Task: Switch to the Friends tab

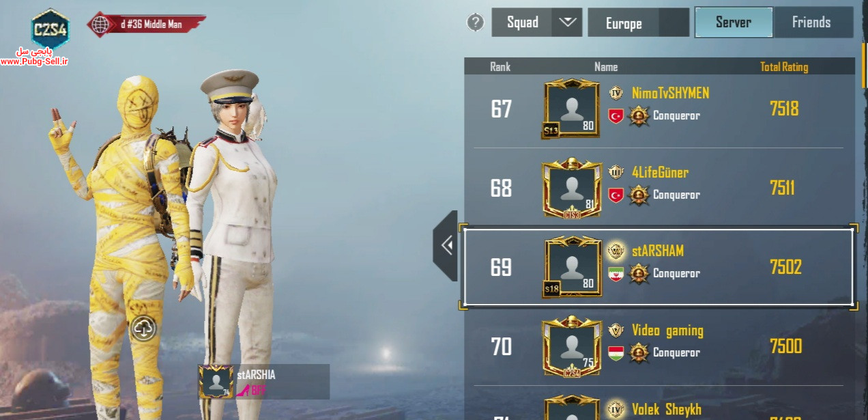Action: (813, 23)
